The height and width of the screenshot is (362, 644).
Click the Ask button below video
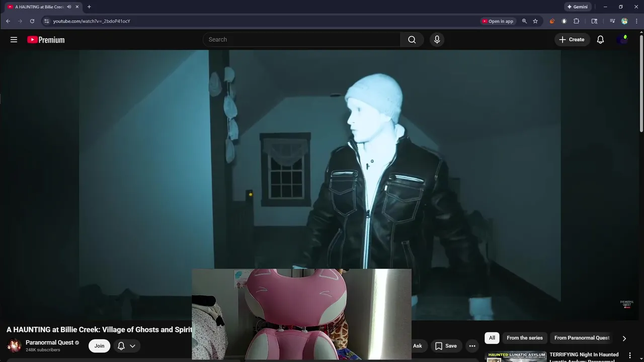pyautogui.click(x=417, y=346)
